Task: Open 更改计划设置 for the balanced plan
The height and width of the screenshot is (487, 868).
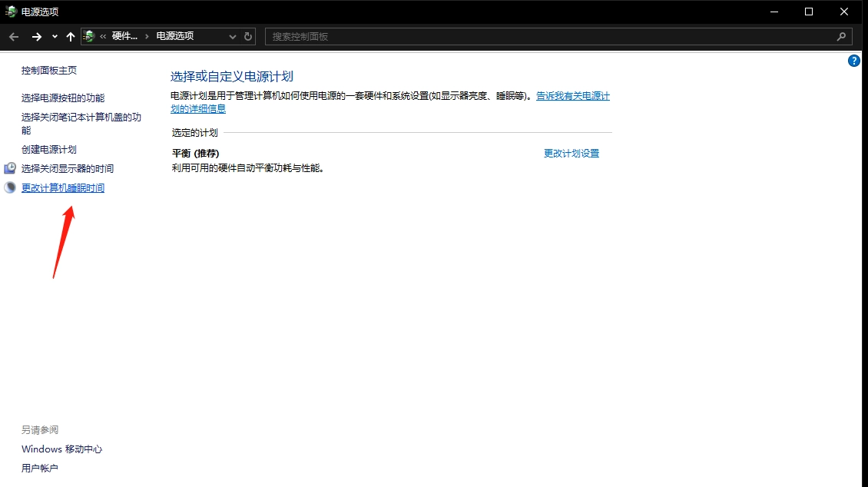Action: [571, 154]
